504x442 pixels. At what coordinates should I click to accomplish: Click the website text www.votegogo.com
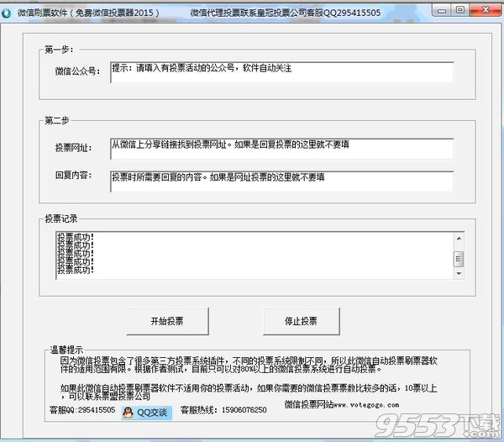[x=366, y=405]
